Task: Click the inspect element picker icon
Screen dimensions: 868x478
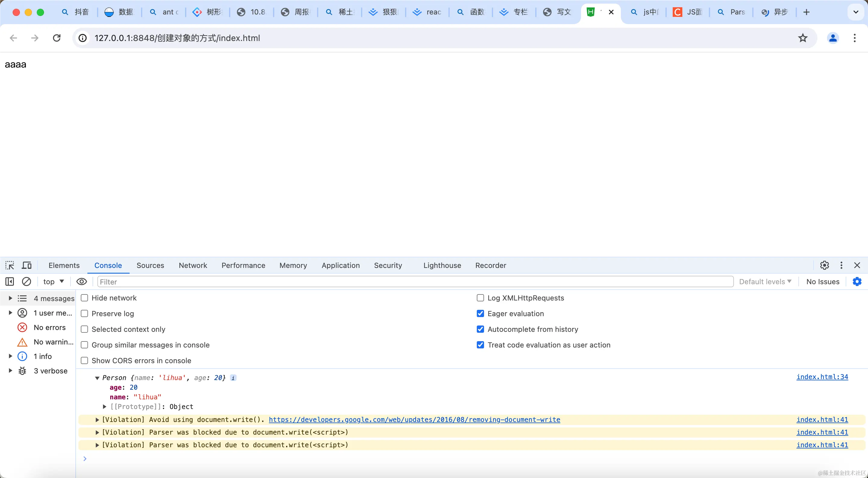Action: click(10, 266)
